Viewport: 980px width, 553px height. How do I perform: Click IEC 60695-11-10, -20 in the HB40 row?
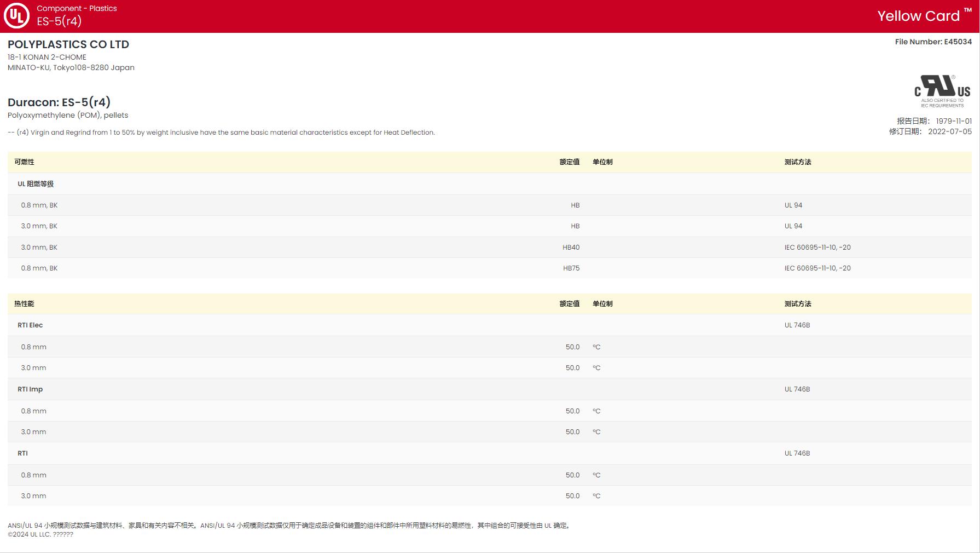(817, 247)
